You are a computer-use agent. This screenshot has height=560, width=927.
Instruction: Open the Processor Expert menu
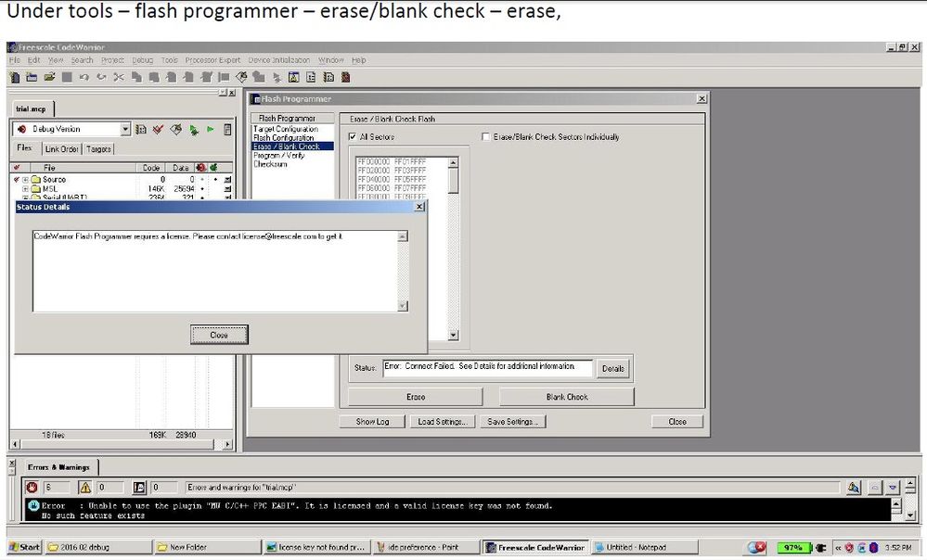pos(212,59)
